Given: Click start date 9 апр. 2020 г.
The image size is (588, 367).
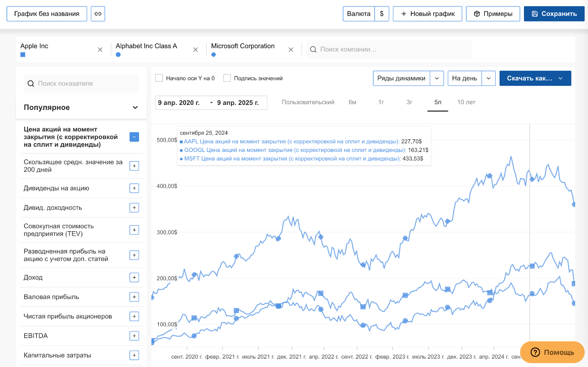Looking at the screenshot, I should (x=179, y=103).
